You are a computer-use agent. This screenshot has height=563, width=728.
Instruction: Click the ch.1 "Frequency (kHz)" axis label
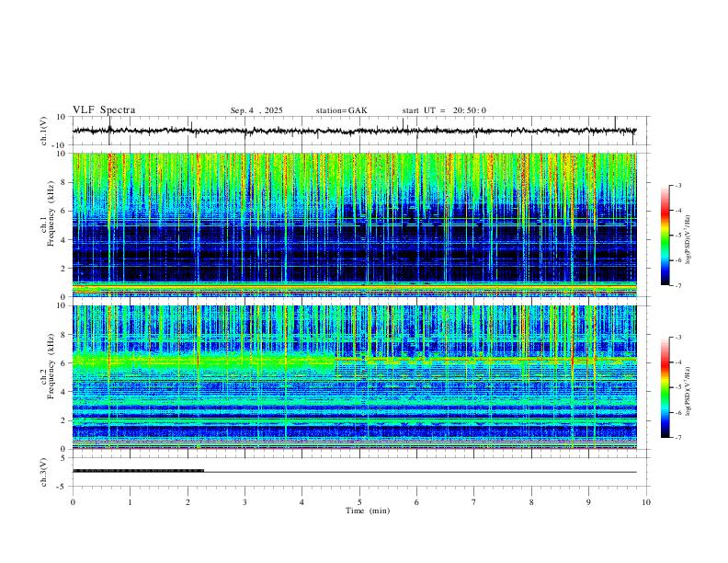[51, 213]
